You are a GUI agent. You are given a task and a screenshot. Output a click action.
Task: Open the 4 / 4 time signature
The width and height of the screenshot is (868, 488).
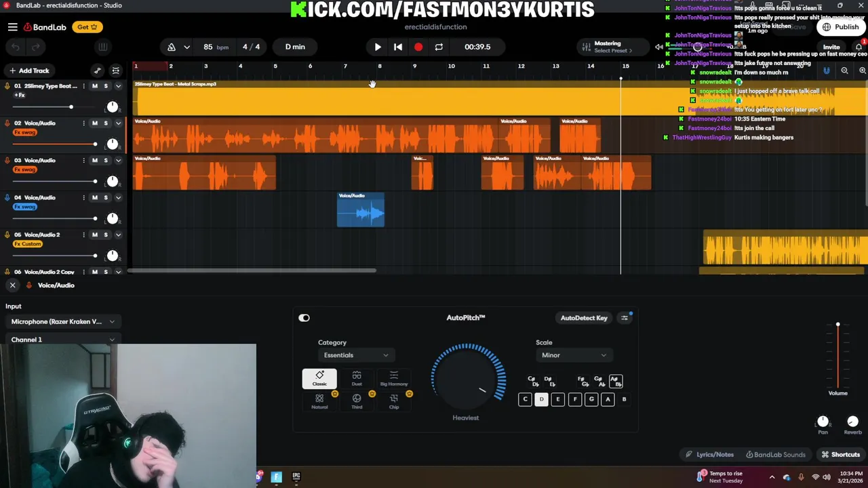251,47
